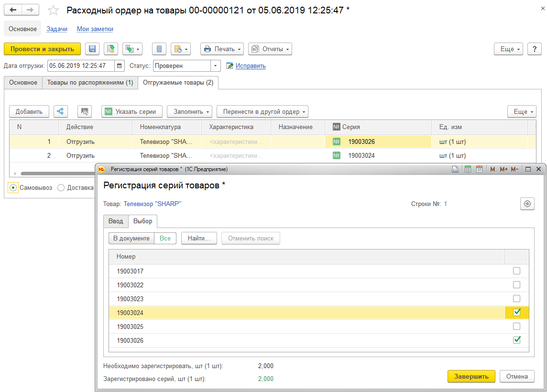Viewport: 547px width, 392px height.
Task: Add order to favorites with star icon
Action: tap(53, 10)
